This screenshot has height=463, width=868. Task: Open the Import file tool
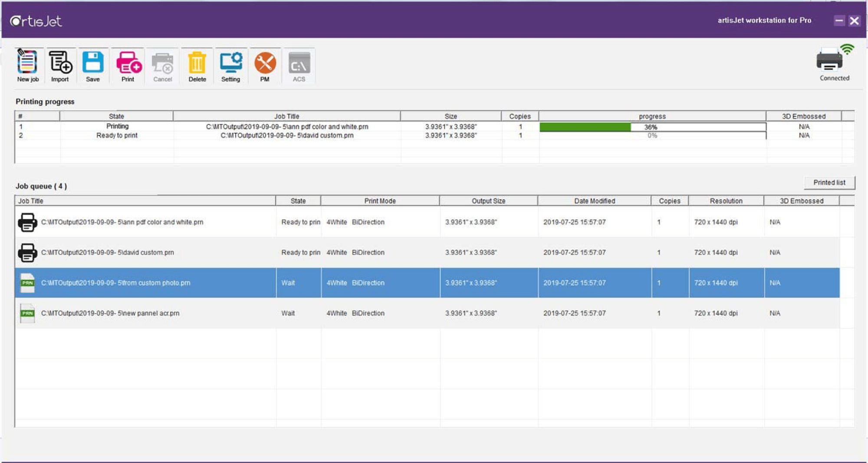point(60,65)
